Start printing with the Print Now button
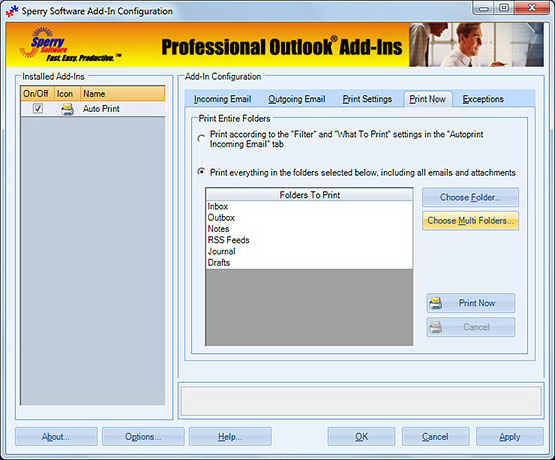Screen dimensions: 555x460 471,303
